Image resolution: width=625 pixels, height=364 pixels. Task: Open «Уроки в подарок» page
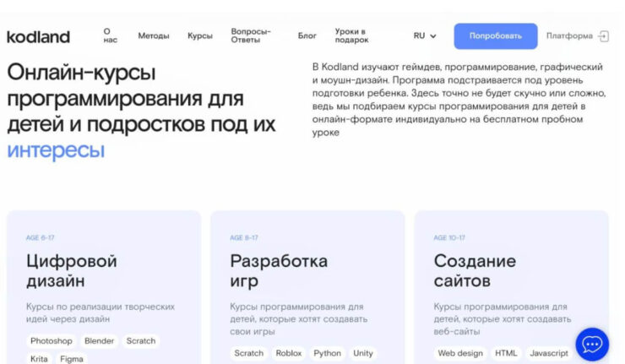pos(351,36)
